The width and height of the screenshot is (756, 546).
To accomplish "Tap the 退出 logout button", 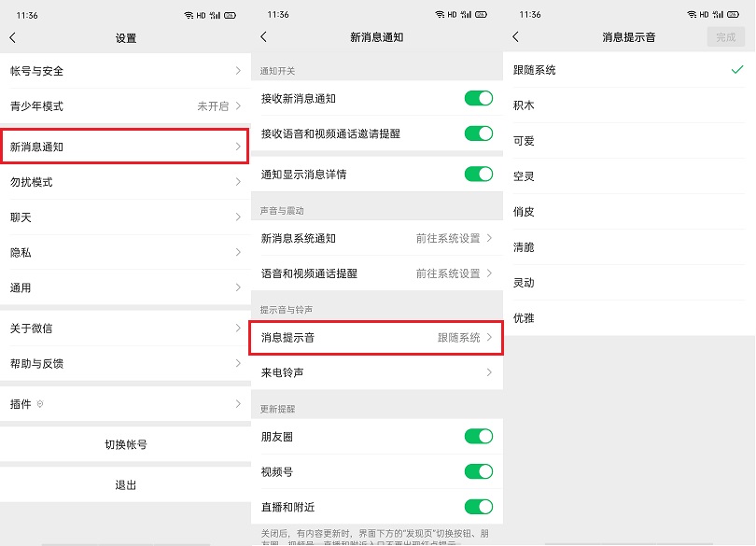I will coord(124,484).
